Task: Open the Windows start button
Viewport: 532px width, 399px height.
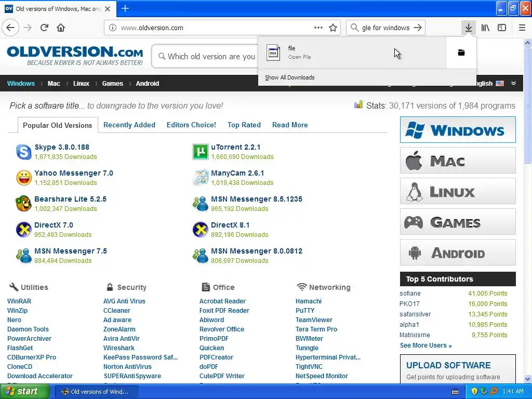Action: click(x=25, y=392)
